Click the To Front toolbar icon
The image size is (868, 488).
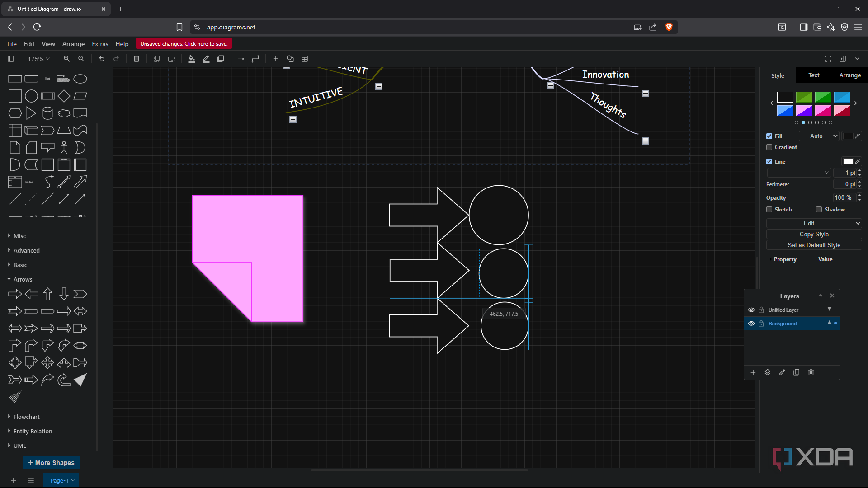pyautogui.click(x=157, y=59)
